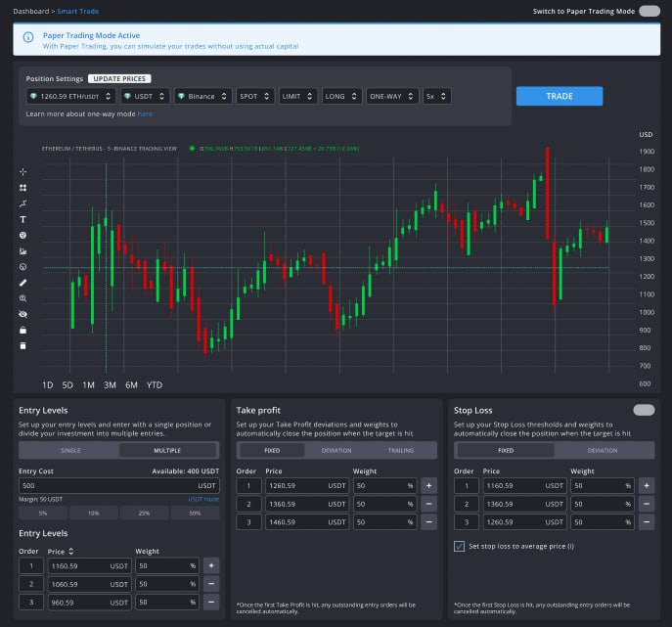Viewport: 672px width, 627px height.
Task: Select Stop Loss FIXED tab
Action: 506,450
